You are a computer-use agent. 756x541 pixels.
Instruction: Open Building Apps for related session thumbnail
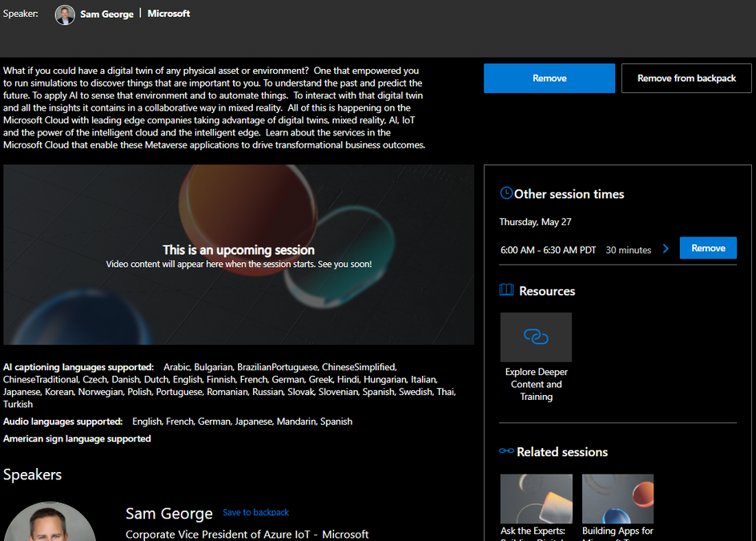click(x=617, y=499)
